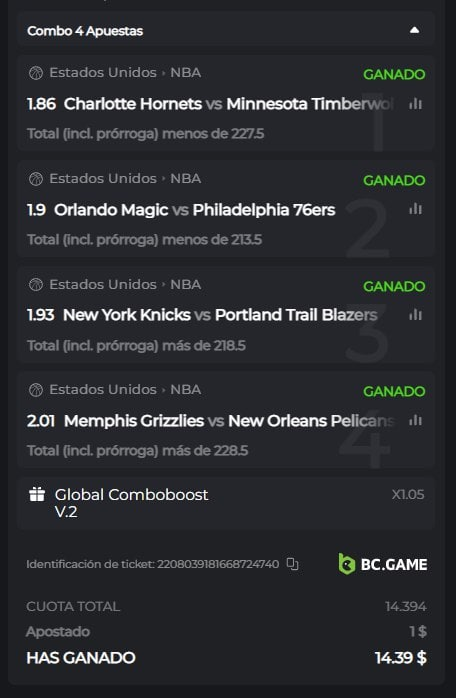Click the Global Comboboost gift icon
Image resolution: width=456 pixels, height=698 pixels.
tap(37, 494)
